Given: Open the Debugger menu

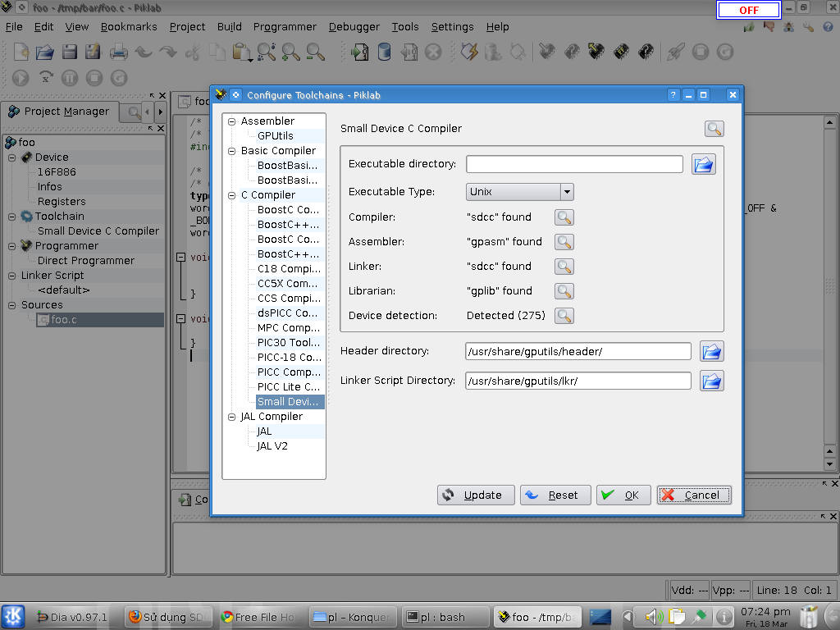Looking at the screenshot, I should coord(354,27).
